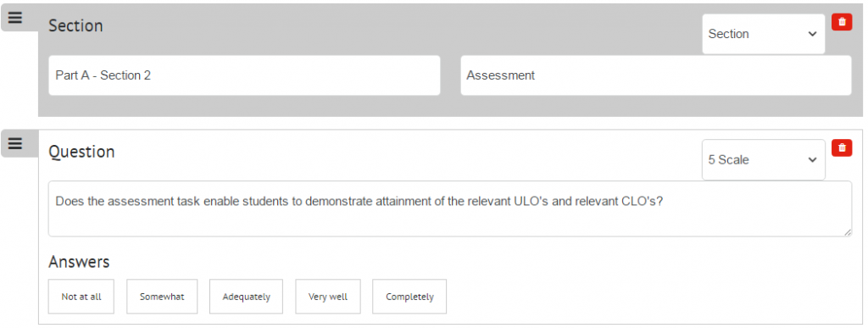The height and width of the screenshot is (328, 868).
Task: Choose the Adequately answer option
Action: 247,297
